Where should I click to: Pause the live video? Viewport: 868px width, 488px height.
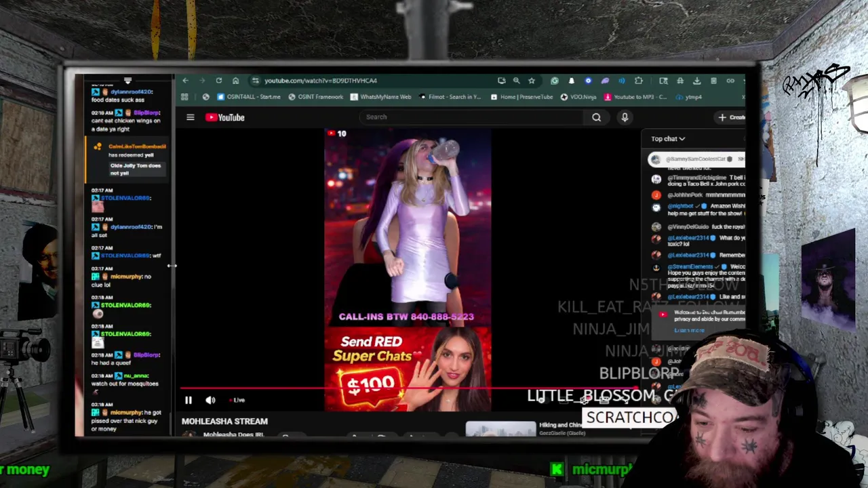point(189,401)
